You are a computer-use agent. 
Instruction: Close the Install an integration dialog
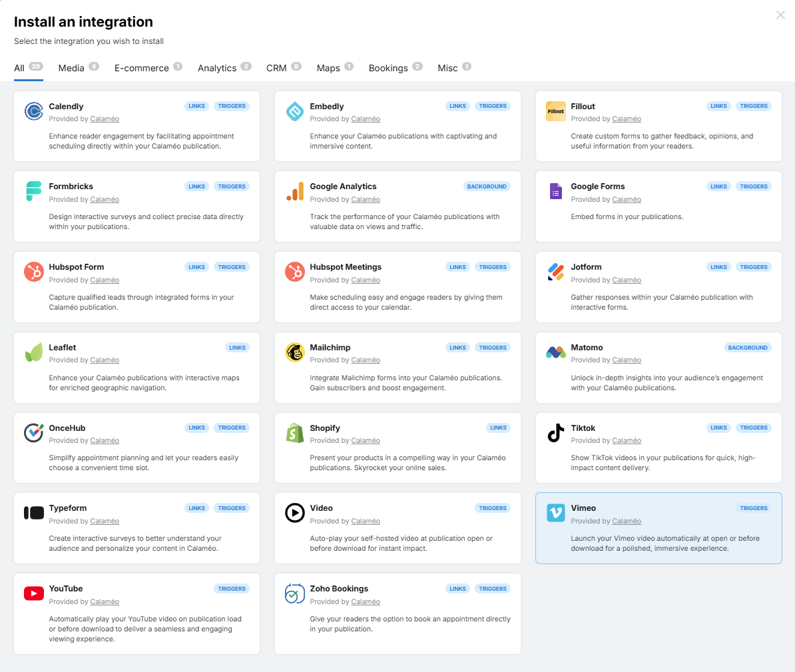780,15
